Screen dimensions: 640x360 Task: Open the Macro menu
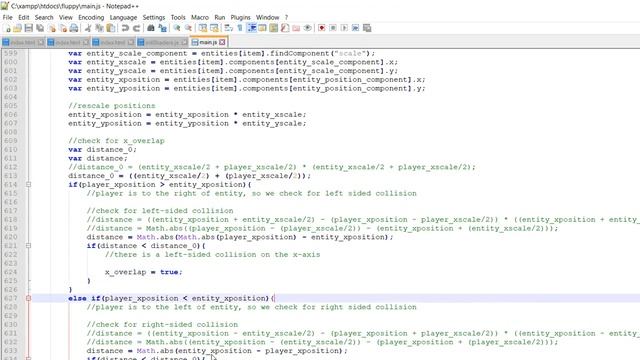(200, 17)
